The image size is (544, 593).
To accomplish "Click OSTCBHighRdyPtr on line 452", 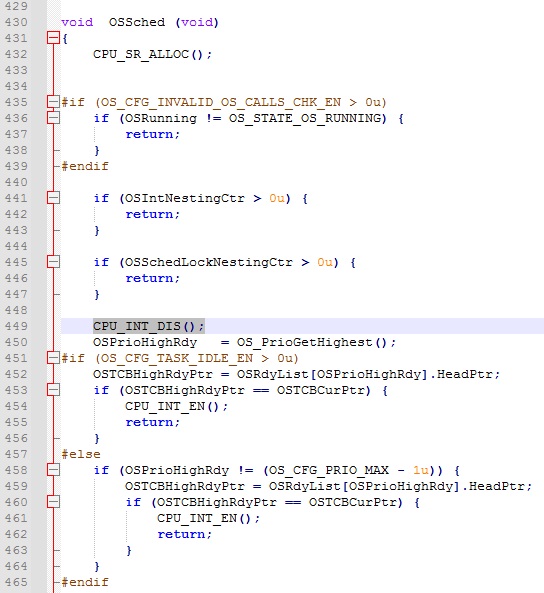I will pos(153,374).
